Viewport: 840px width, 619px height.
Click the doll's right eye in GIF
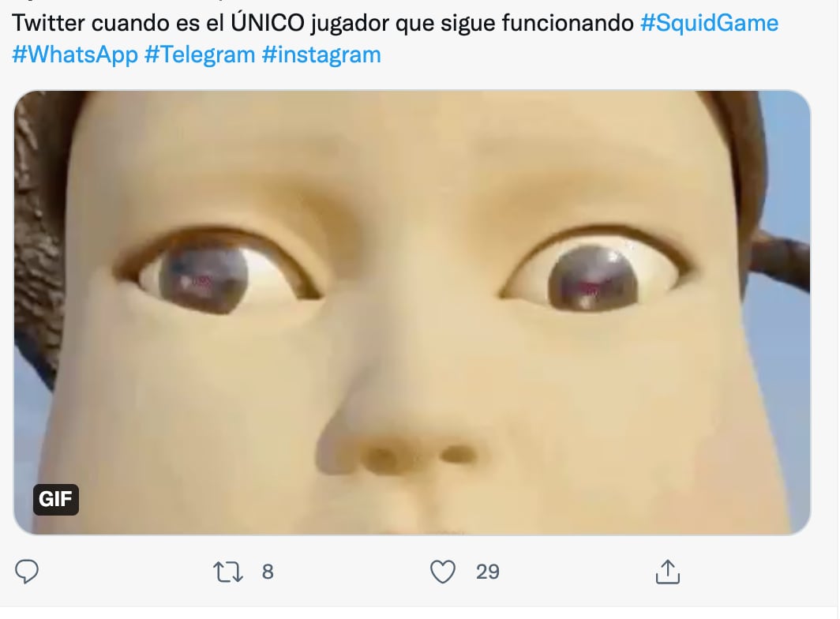[x=594, y=273]
